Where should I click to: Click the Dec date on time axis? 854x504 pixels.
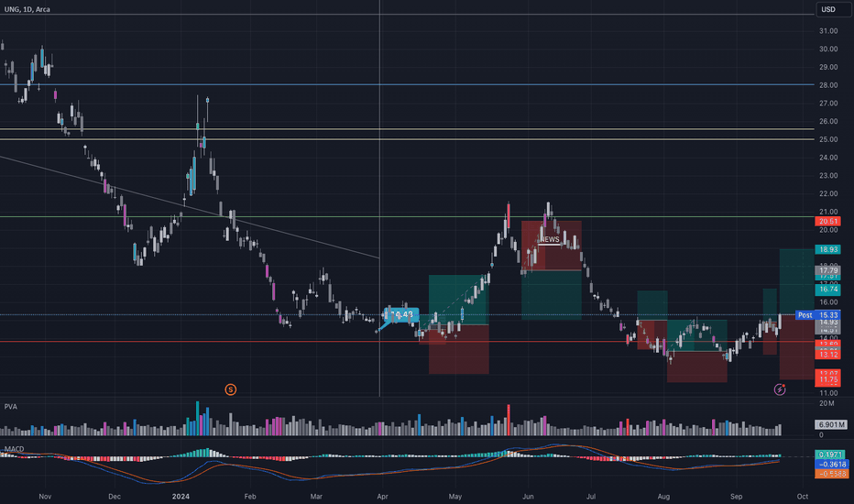pyautogui.click(x=115, y=497)
